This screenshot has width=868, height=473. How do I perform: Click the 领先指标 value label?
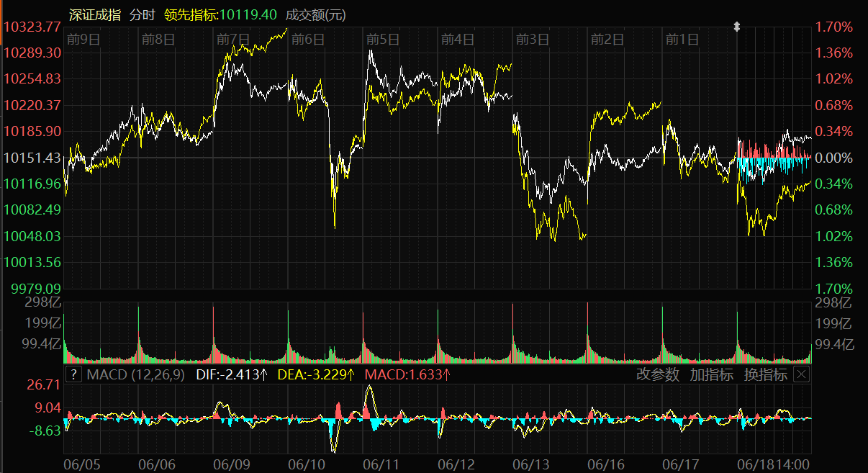coord(220,14)
